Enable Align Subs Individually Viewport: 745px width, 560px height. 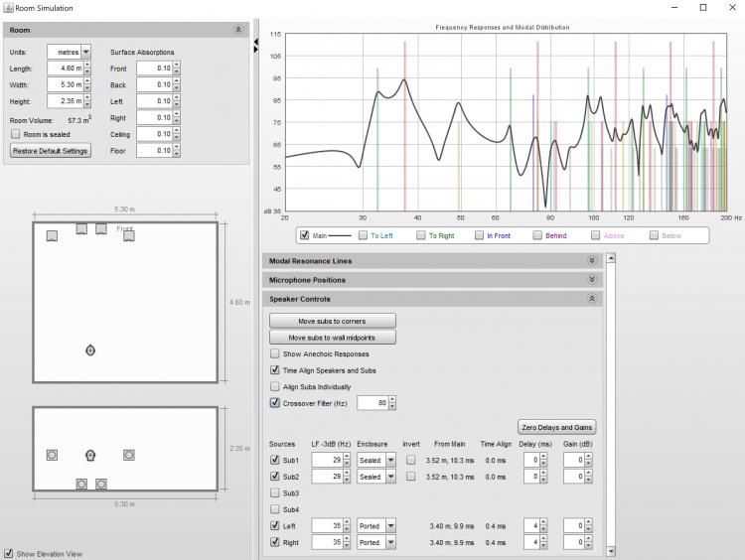click(274, 386)
